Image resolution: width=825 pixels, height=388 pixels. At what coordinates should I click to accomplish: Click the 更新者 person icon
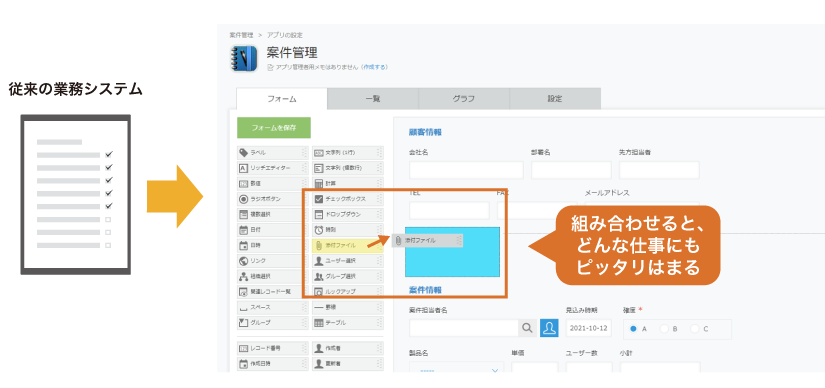318,364
